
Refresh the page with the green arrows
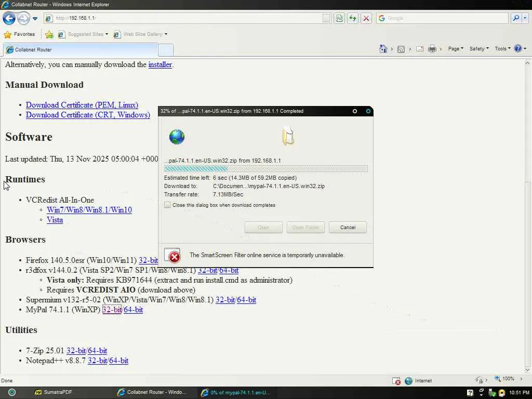353,18
